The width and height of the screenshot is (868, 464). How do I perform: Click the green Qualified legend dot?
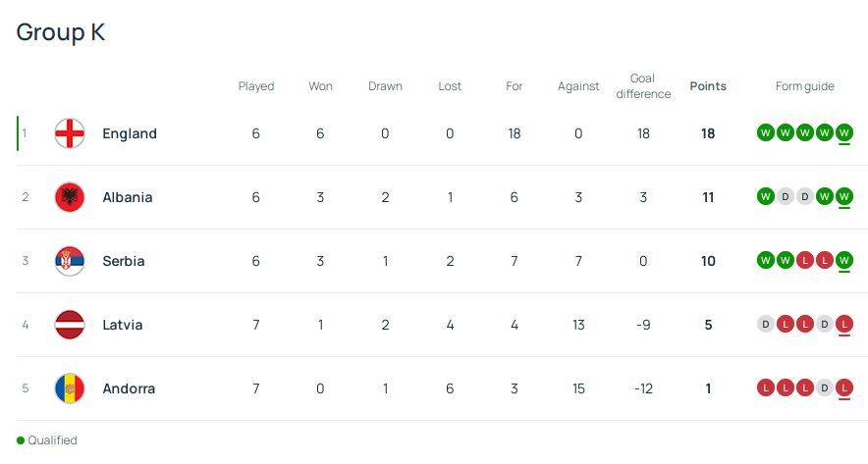(x=21, y=440)
